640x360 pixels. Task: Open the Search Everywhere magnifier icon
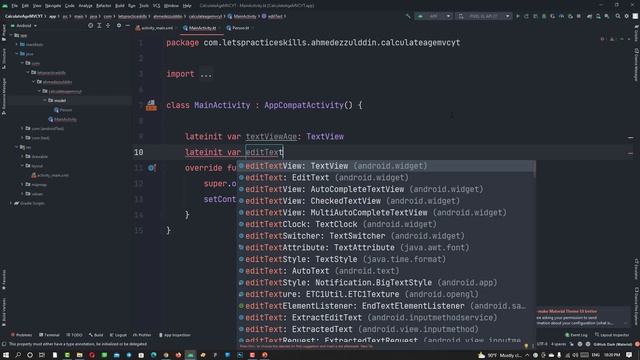point(617,16)
